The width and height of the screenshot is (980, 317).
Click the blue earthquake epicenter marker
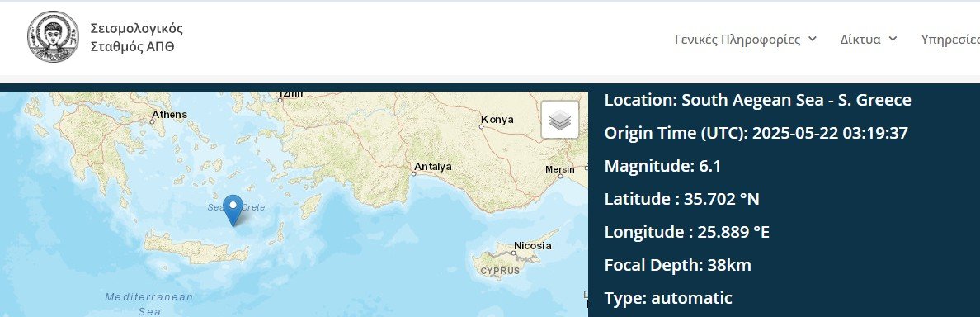233,211
